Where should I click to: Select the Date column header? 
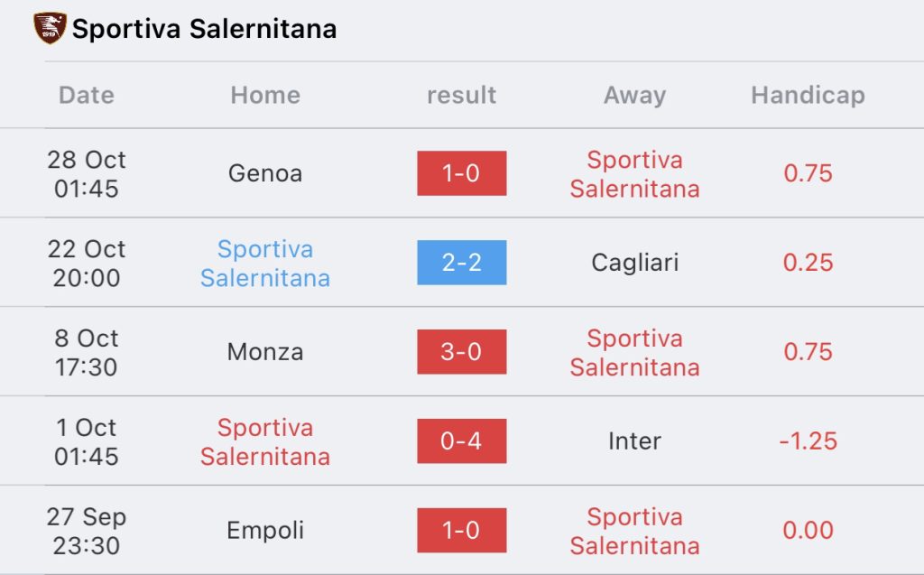(x=87, y=95)
